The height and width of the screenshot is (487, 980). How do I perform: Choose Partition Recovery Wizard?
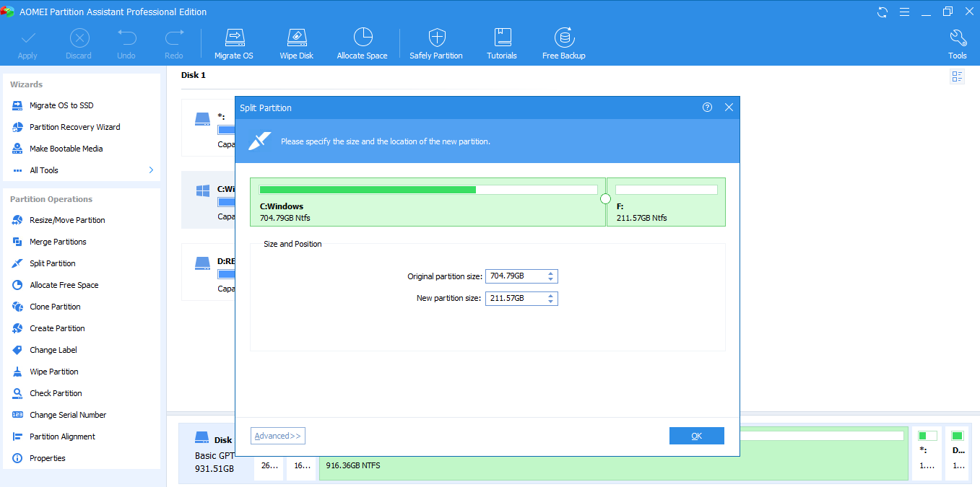pyautogui.click(x=74, y=127)
